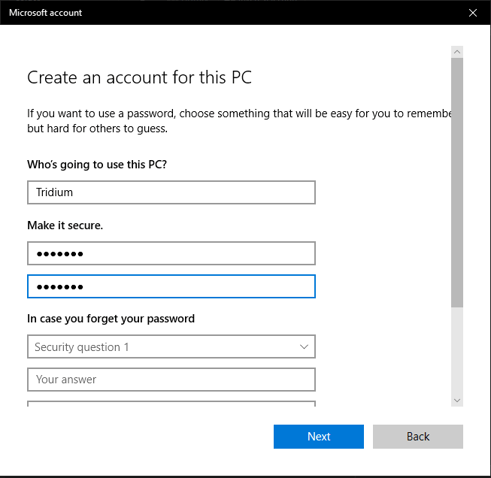Image resolution: width=491 pixels, height=478 pixels.
Task: Focus the first password field
Action: tap(171, 253)
